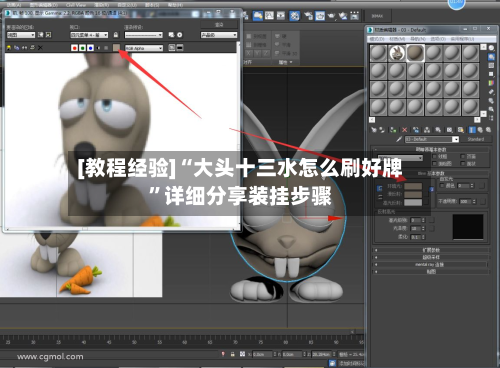500x368 pixels.
Task: Enable Face Map checkbox
Action: (435, 164)
